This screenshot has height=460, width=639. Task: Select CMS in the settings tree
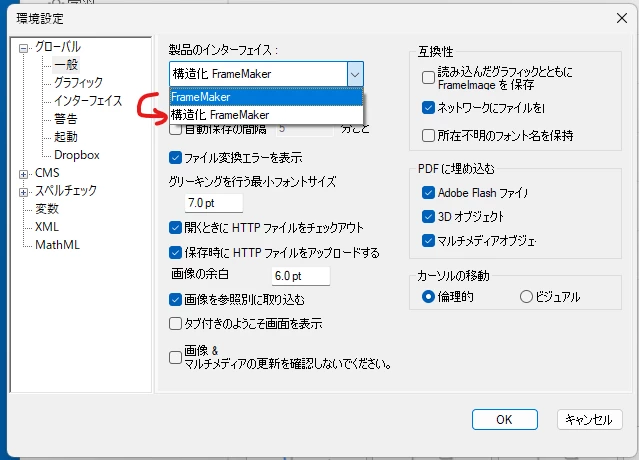click(47, 173)
